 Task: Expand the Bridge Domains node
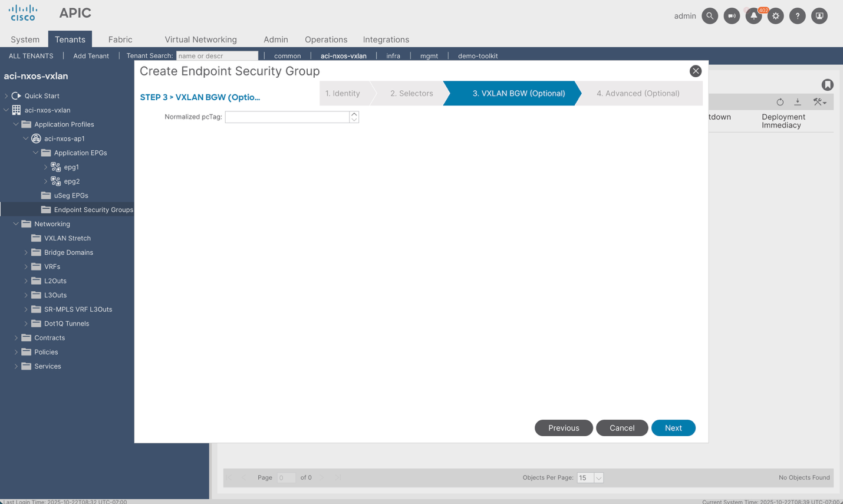click(x=26, y=252)
